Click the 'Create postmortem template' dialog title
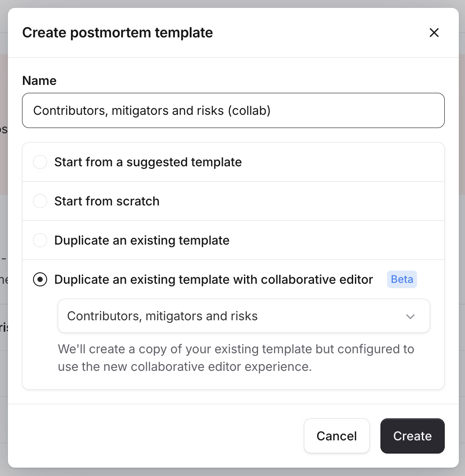The width and height of the screenshot is (465, 476). [x=118, y=33]
